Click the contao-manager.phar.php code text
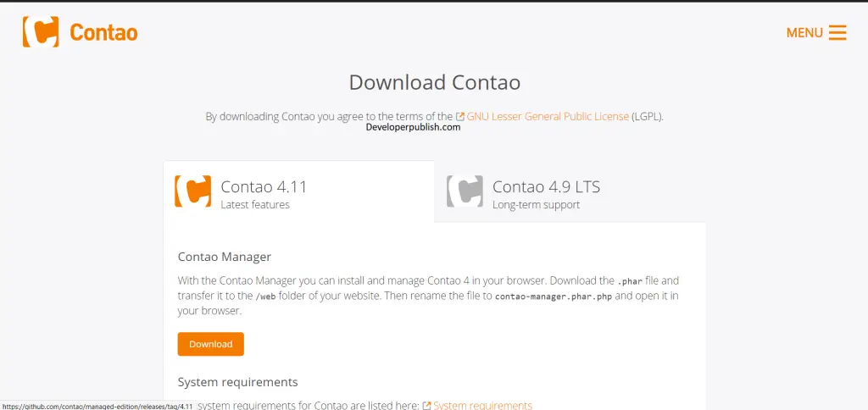Image resolution: width=868 pixels, height=410 pixels. coord(554,296)
